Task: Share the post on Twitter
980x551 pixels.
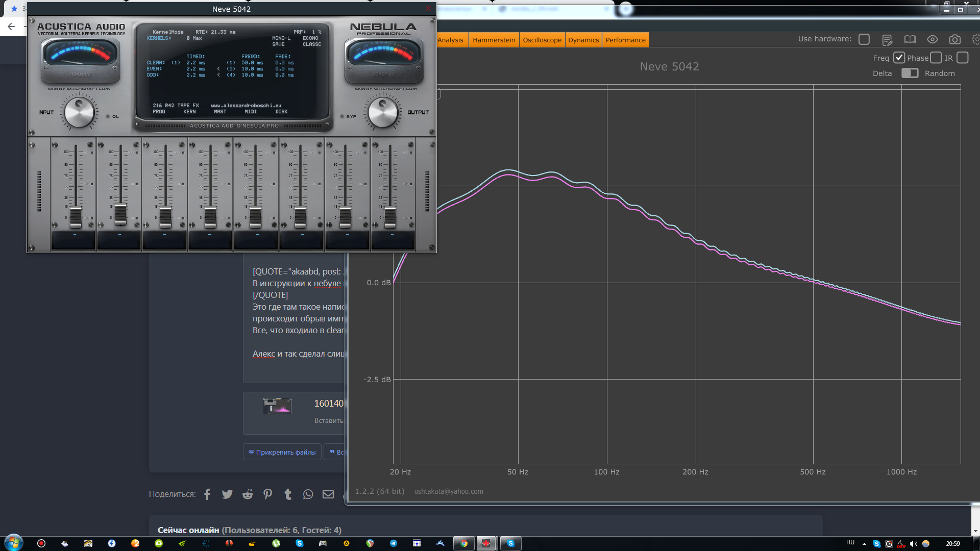Action: point(227,494)
